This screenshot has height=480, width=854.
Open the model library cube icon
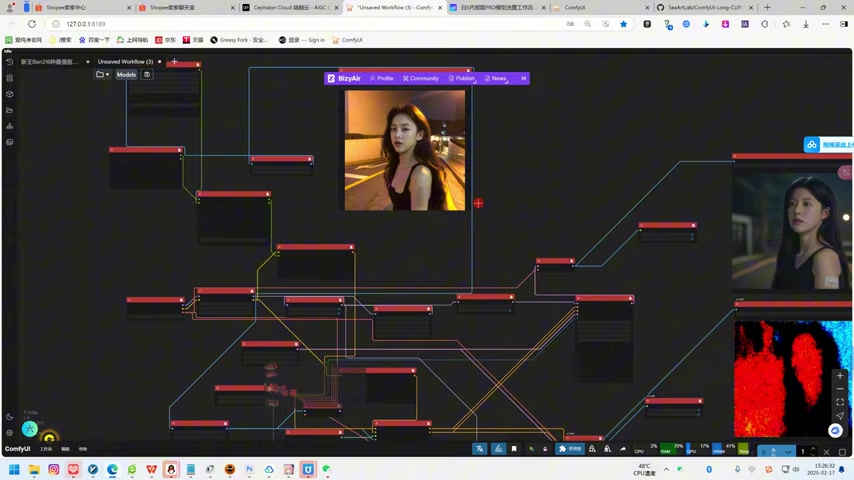9,94
